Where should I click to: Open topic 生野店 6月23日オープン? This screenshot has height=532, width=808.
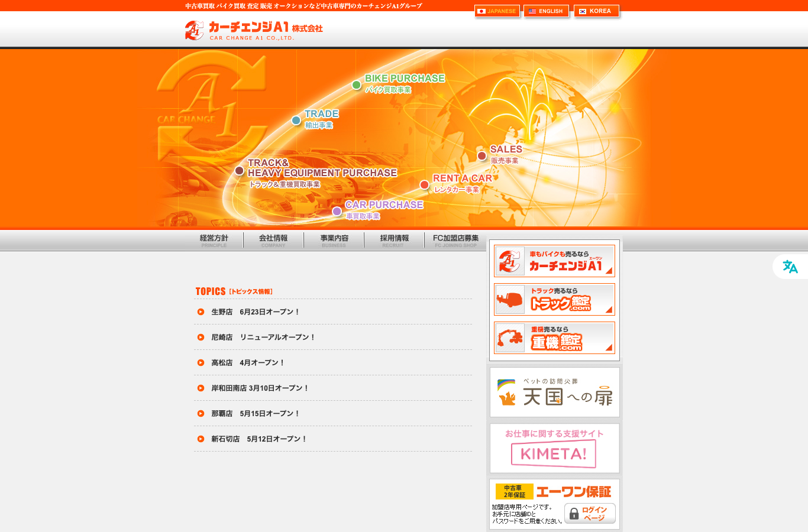tap(256, 312)
